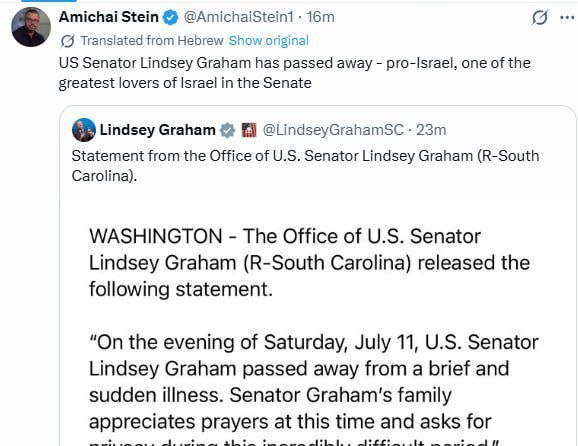The image size is (578, 446).
Task: Click the 23m timestamp on quoted post
Action: point(431,130)
